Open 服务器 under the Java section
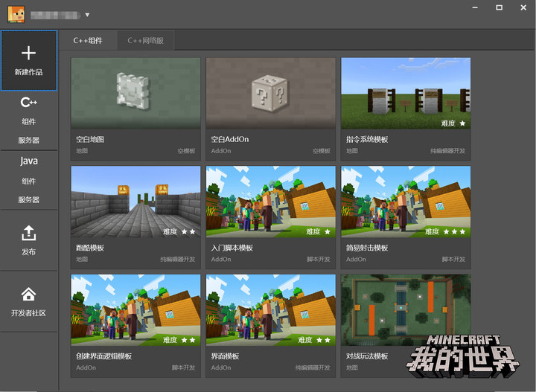 [x=29, y=199]
